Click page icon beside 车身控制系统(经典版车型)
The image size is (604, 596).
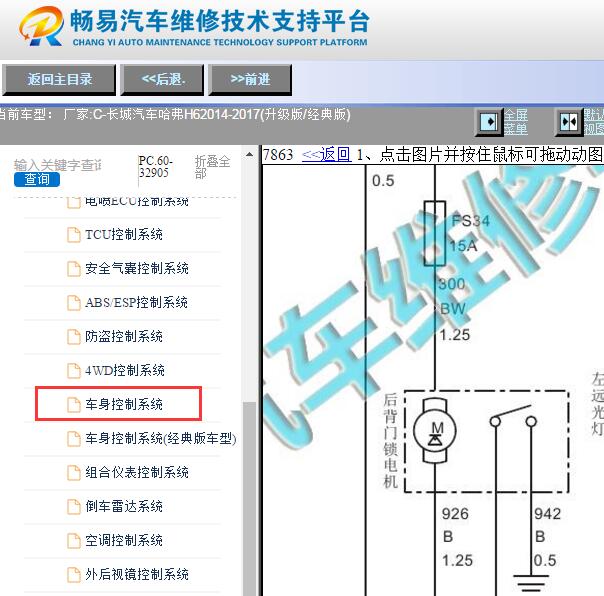point(74,438)
